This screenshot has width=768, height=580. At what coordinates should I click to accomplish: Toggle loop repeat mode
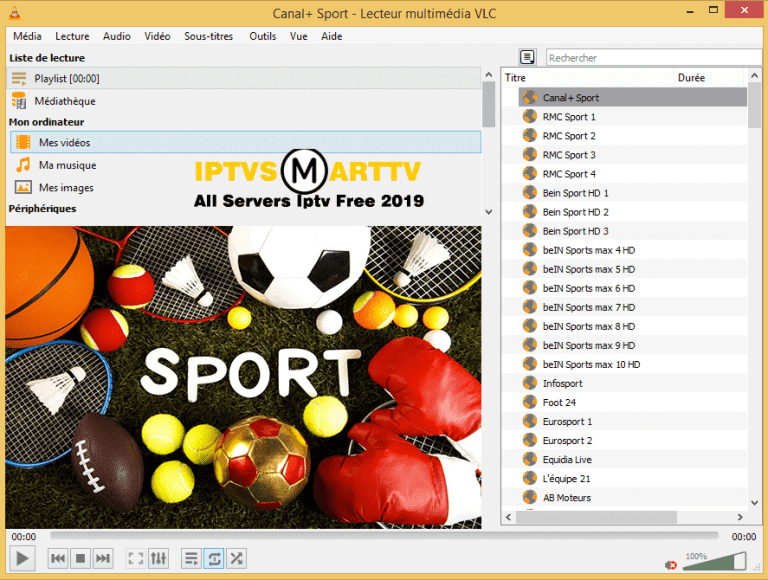click(x=214, y=558)
